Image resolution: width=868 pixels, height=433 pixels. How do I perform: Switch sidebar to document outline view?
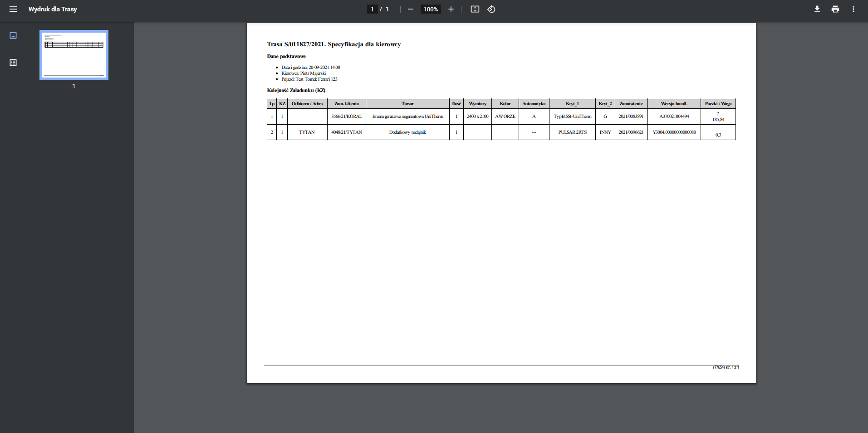13,63
